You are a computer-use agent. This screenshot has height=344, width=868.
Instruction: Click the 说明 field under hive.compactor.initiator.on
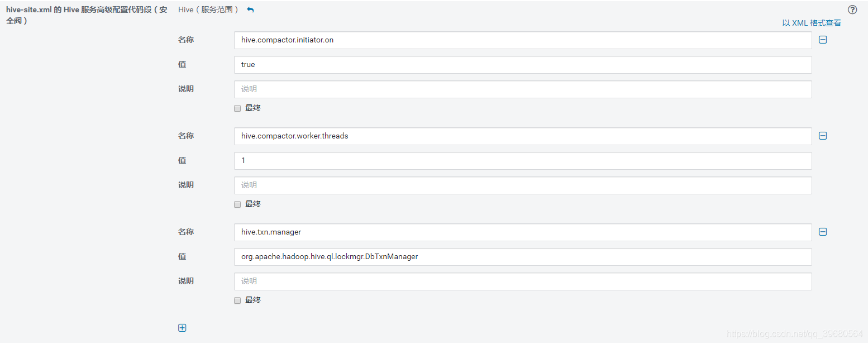point(522,89)
